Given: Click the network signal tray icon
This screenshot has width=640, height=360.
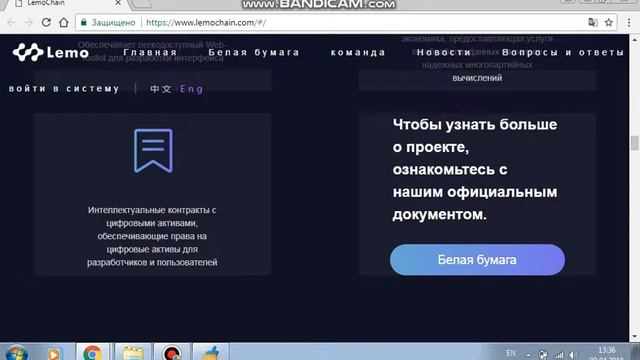Looking at the screenshot, I should click(x=558, y=355).
